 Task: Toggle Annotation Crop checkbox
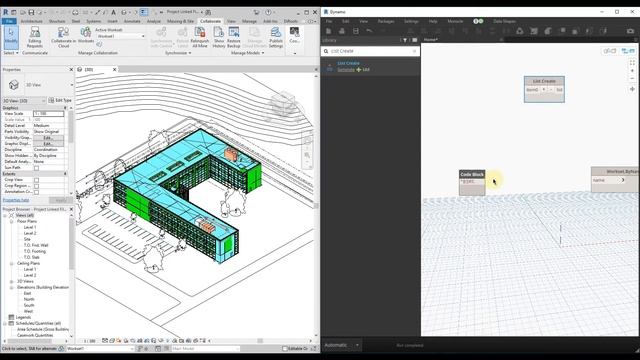pos(36,192)
